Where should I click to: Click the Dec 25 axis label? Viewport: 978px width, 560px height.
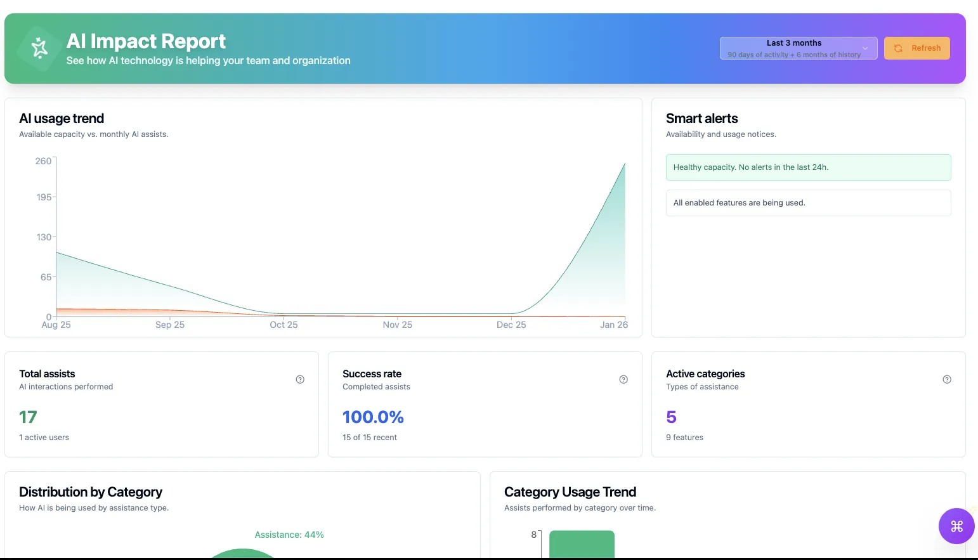pos(511,325)
